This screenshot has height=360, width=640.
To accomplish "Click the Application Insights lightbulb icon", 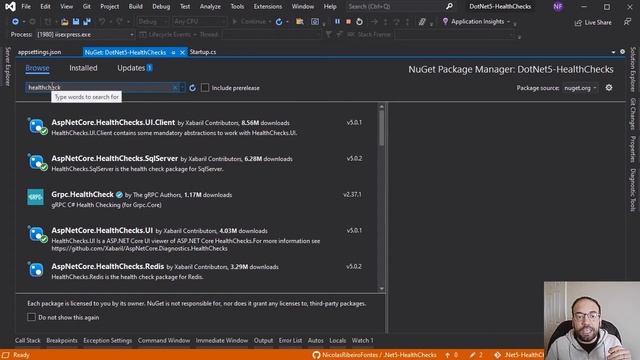I will tap(445, 22).
